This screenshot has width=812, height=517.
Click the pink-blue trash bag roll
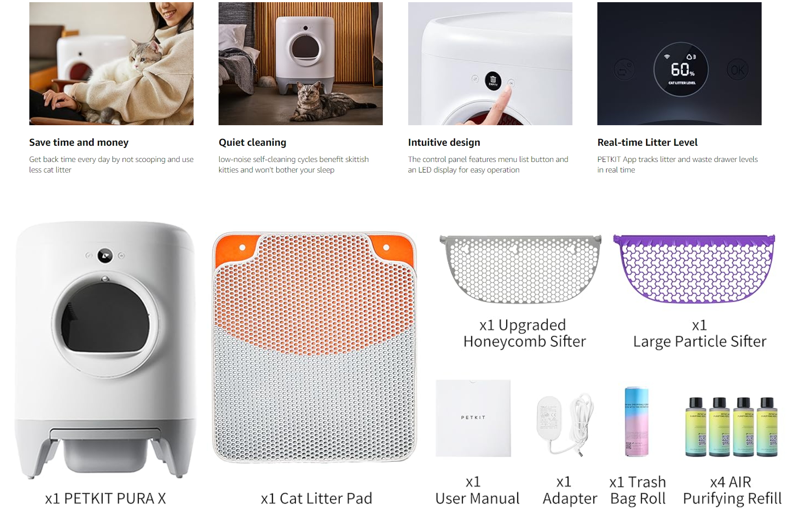click(x=636, y=422)
